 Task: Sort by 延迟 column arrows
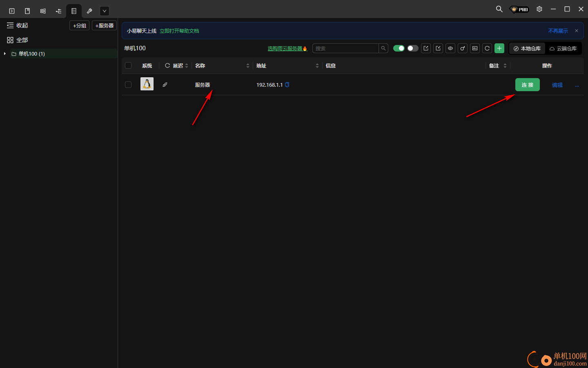[x=187, y=65]
